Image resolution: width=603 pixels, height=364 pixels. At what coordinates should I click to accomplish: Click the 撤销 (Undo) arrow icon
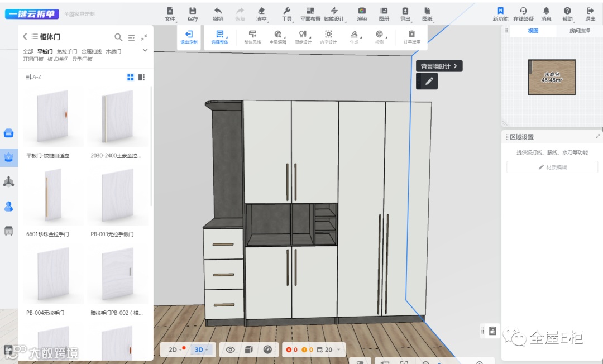tap(218, 11)
